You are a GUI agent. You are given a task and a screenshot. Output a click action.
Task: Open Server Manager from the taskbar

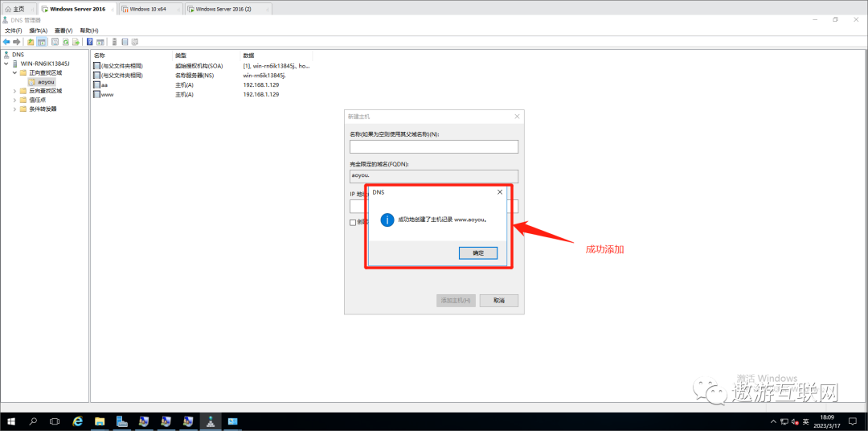pyautogui.click(x=122, y=421)
